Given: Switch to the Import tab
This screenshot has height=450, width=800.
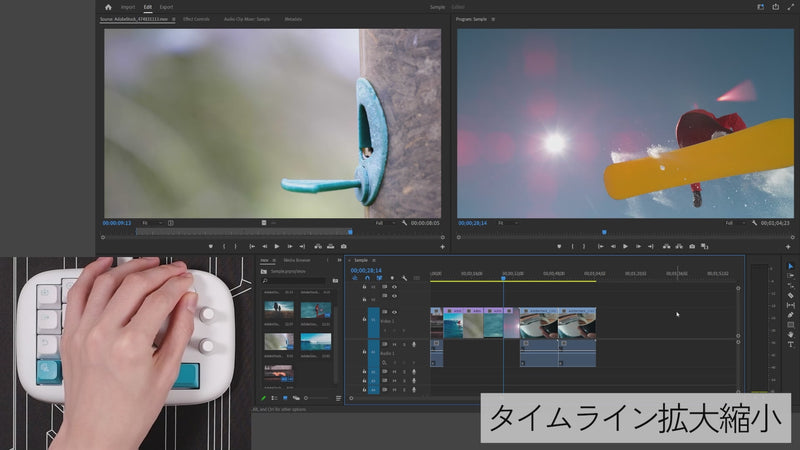Looking at the screenshot, I should 128,7.
